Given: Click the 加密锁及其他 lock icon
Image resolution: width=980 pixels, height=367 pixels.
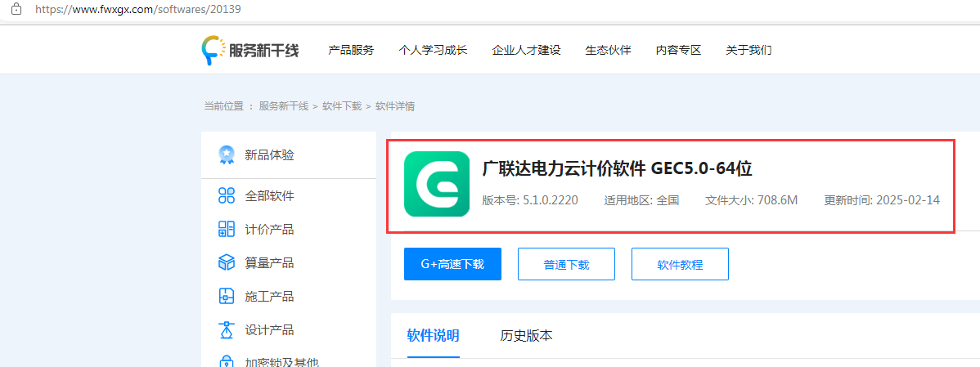Looking at the screenshot, I should [x=227, y=362].
